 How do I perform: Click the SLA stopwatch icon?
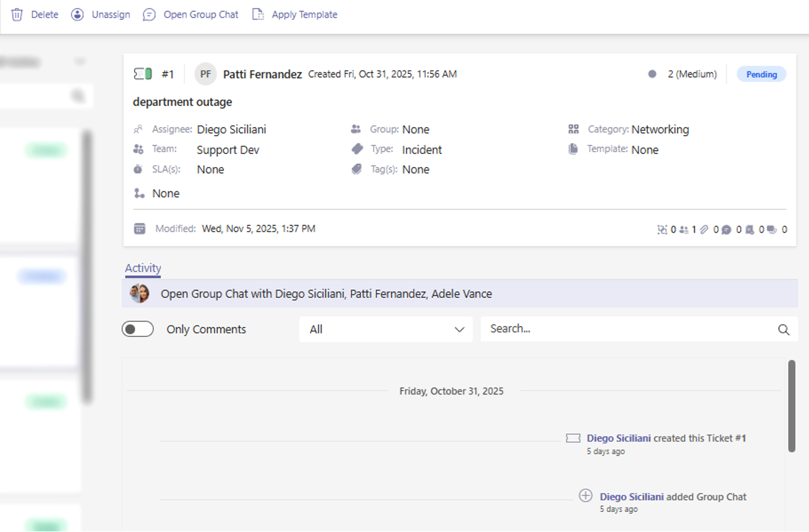click(139, 169)
